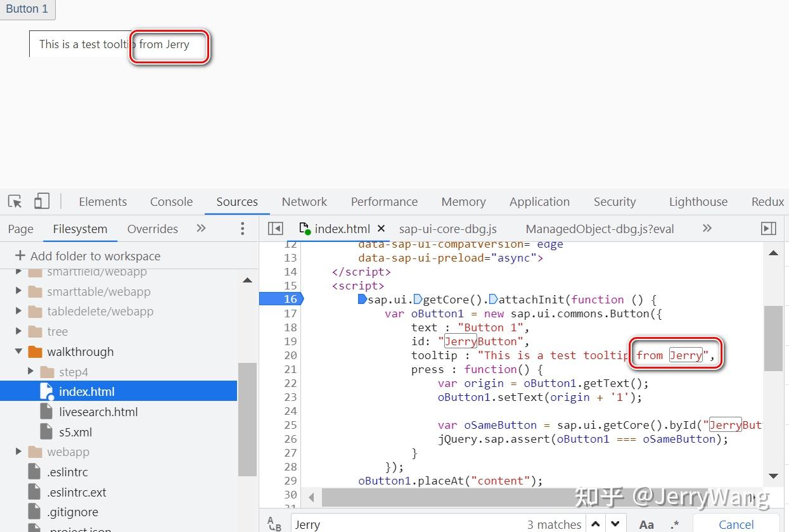This screenshot has width=789, height=532.
Task: Open hidden editor tabs via chevron menu
Action: (x=707, y=229)
